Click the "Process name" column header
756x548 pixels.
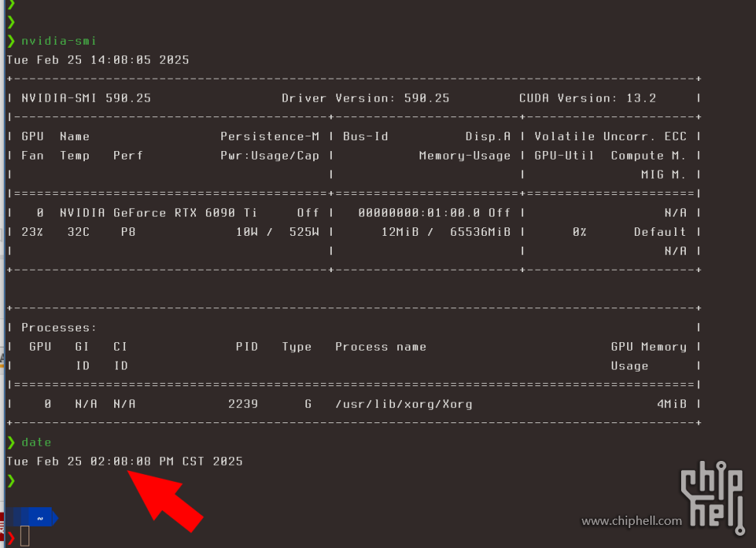click(381, 347)
